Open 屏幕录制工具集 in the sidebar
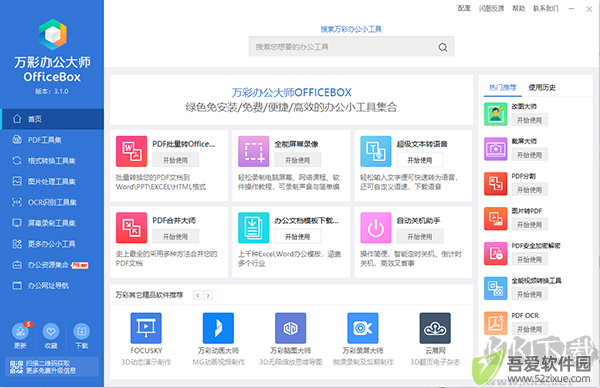This screenshot has height=388, width=600. click(52, 223)
